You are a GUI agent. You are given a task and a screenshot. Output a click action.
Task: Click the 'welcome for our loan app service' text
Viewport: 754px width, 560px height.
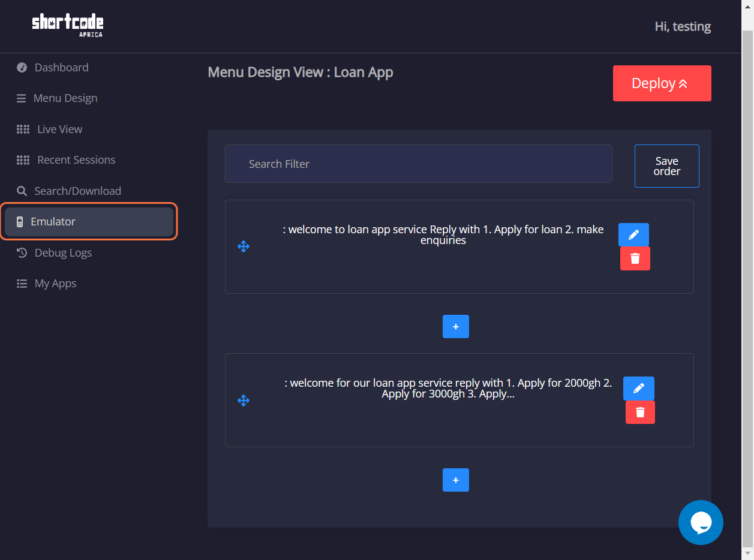[448, 389]
